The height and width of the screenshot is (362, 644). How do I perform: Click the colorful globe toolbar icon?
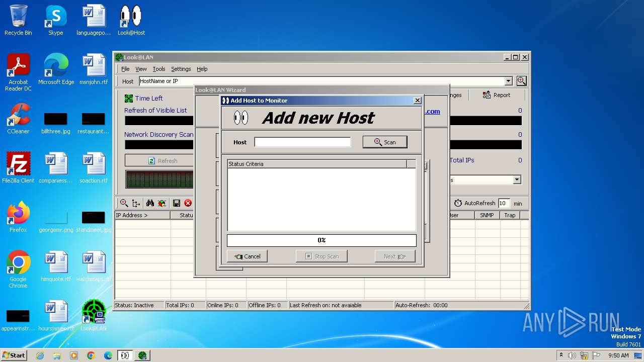click(x=162, y=203)
